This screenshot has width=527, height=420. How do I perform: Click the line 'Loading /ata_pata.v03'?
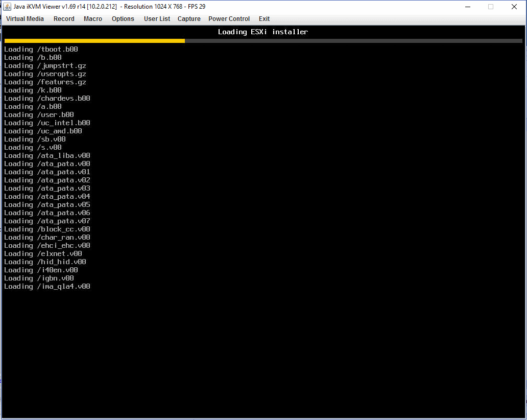point(47,189)
